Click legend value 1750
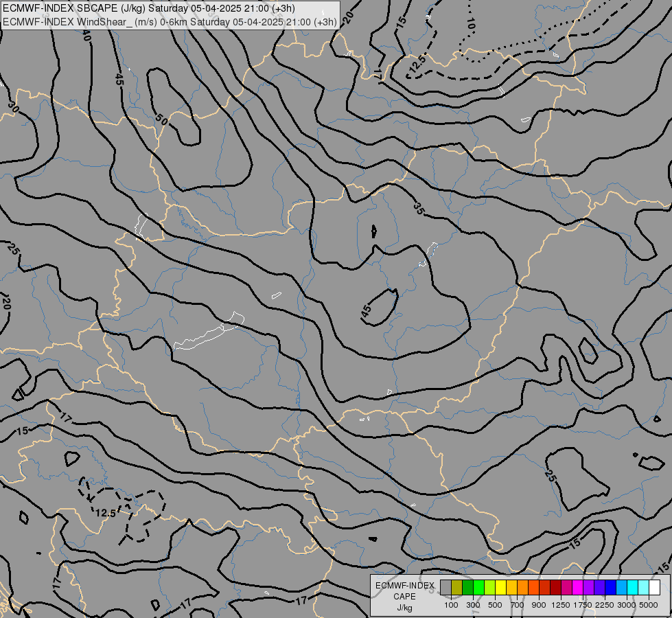The height and width of the screenshot is (618, 672). pyautogui.click(x=583, y=605)
